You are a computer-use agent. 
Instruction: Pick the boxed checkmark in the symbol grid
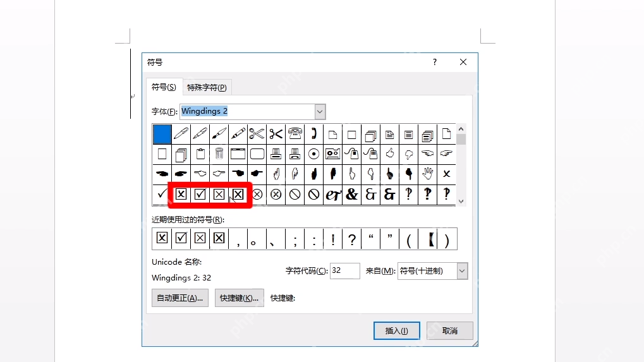200,194
